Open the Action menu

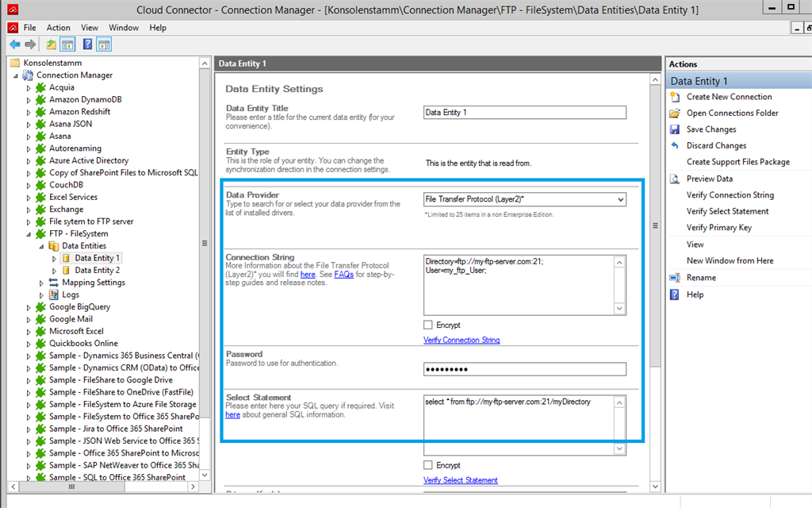click(58, 28)
